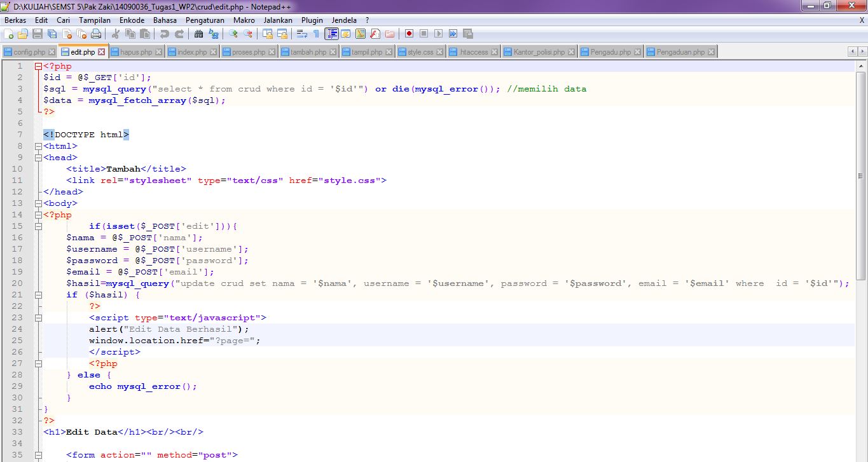868x462 pixels.
Task: Click the Cut scissors icon
Action: click(116, 34)
